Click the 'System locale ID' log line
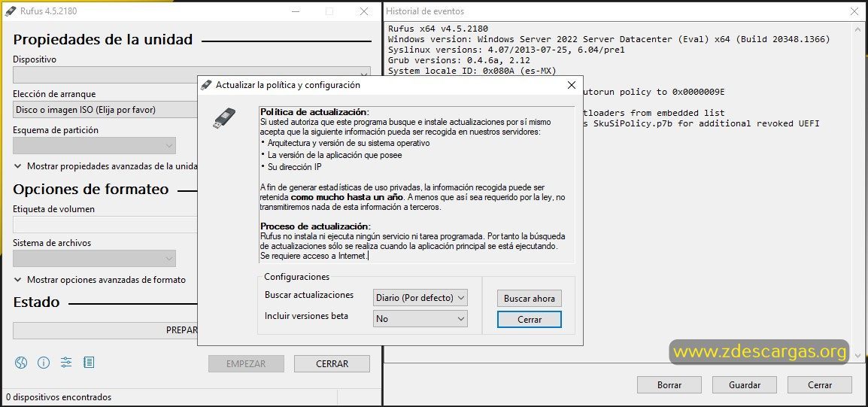868x407 pixels. (472, 71)
